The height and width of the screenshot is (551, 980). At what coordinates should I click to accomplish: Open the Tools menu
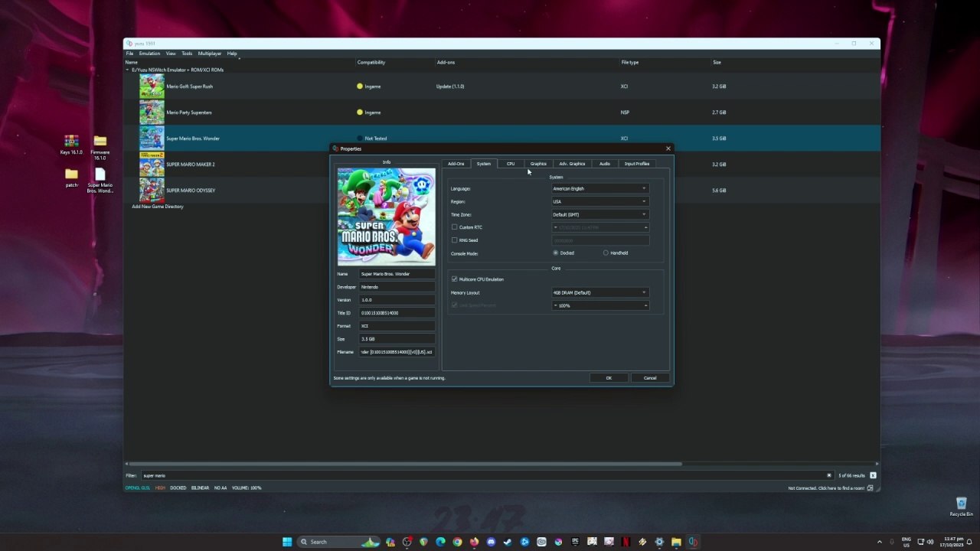click(187, 54)
